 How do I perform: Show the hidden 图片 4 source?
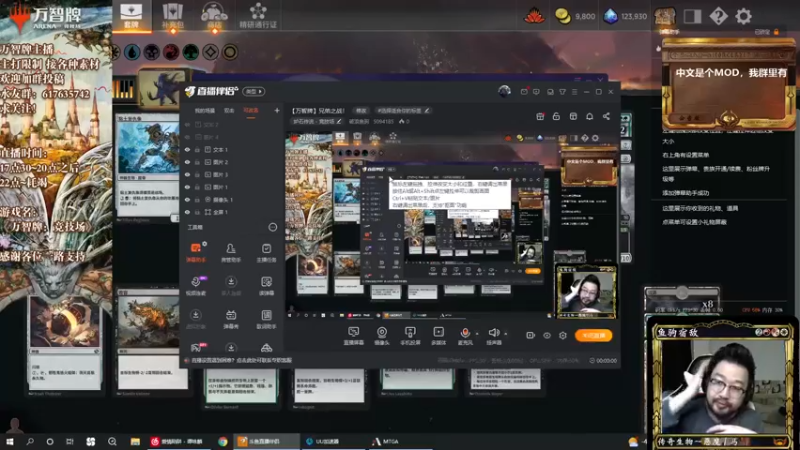click(187, 137)
